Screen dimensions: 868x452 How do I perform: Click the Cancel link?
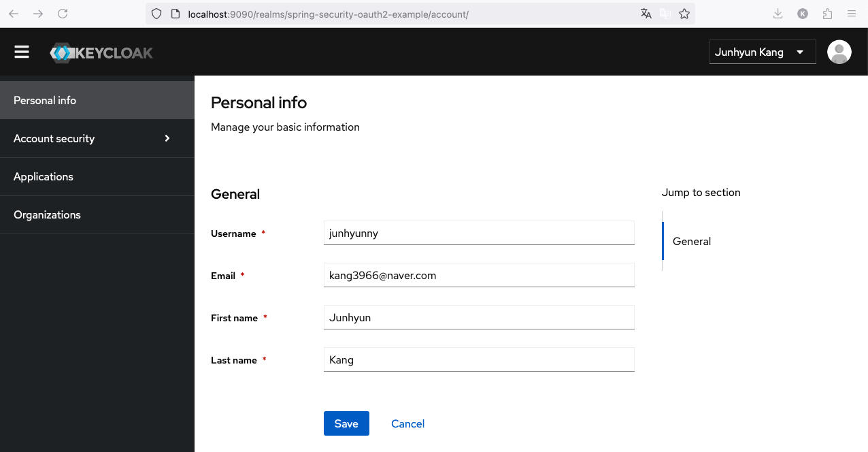407,423
